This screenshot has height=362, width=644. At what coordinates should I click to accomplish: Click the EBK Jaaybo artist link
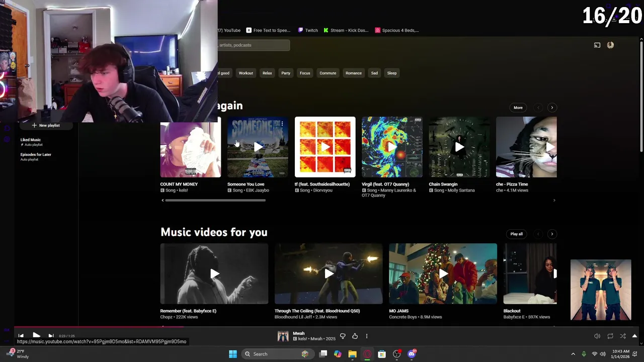[x=258, y=191]
